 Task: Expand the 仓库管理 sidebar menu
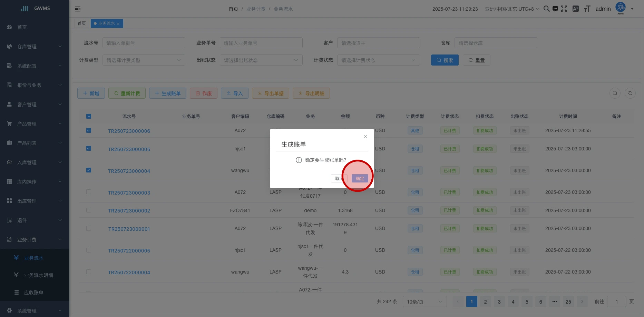click(35, 47)
